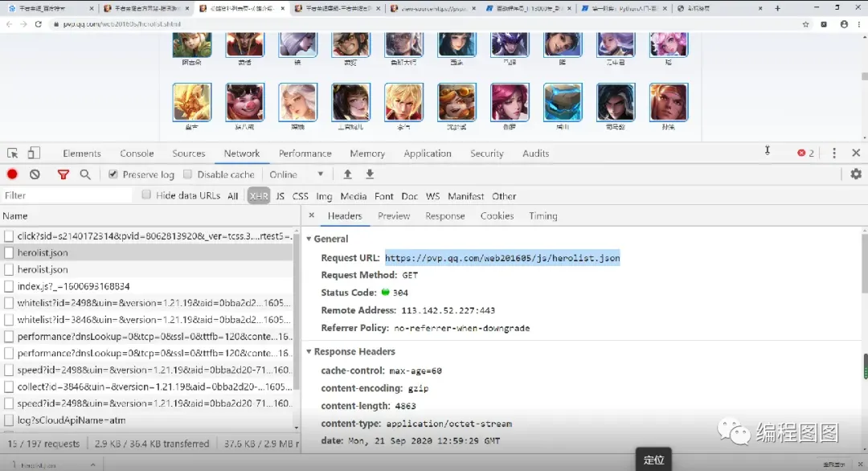Bookmark this page with the star icon
Screen dimensions: 868x471
(x=805, y=24)
